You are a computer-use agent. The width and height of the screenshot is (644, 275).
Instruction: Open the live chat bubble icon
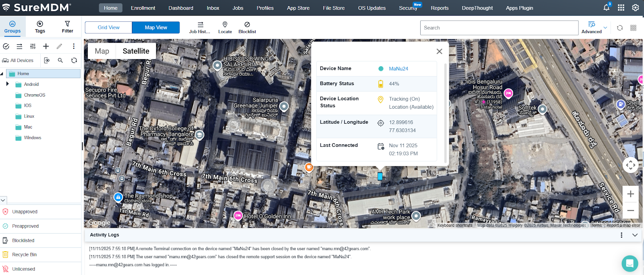click(630, 264)
